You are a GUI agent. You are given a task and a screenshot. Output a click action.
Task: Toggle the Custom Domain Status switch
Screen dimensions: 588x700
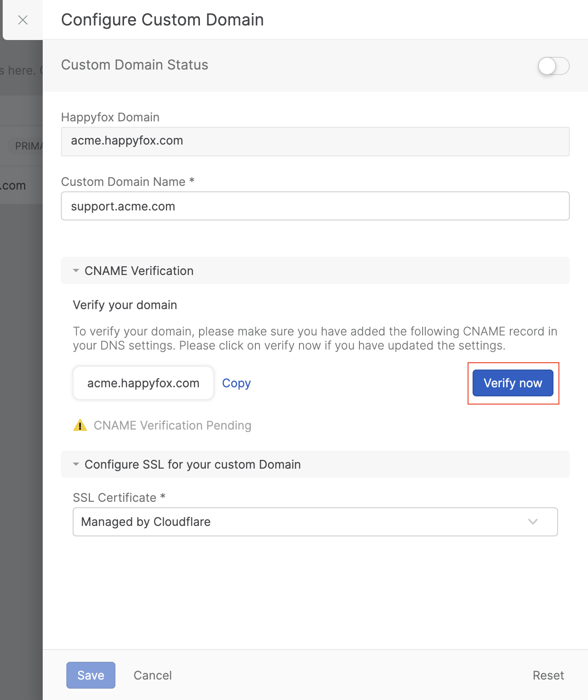pos(553,66)
